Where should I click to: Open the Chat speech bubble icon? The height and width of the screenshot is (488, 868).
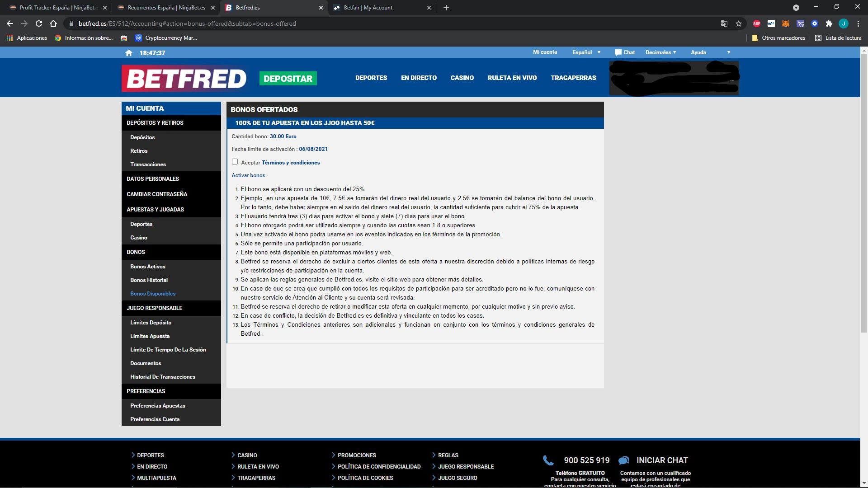click(x=618, y=52)
